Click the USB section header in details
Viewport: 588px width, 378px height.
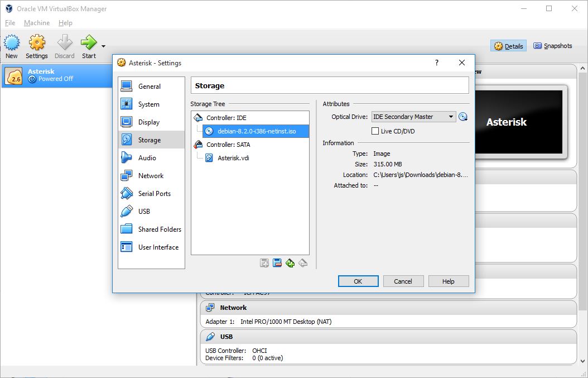388,337
